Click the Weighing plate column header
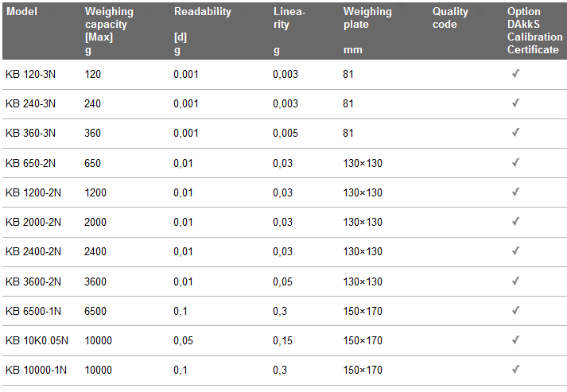Image resolution: width=567 pixels, height=392 pixels. (367, 30)
